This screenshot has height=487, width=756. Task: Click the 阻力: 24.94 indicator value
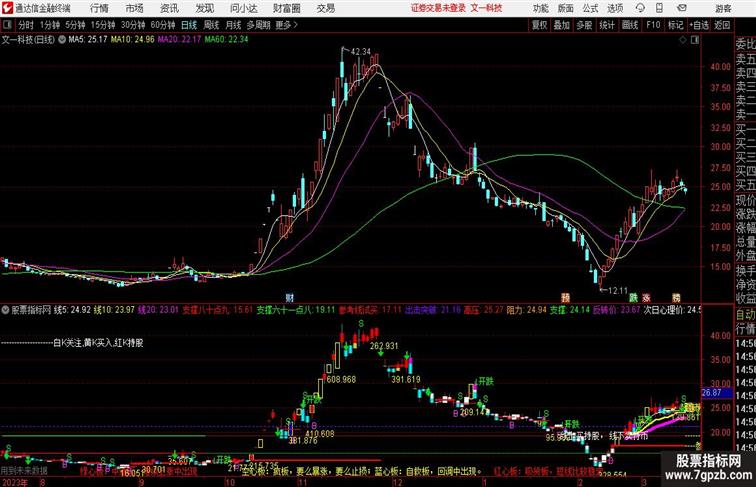pyautogui.click(x=526, y=310)
